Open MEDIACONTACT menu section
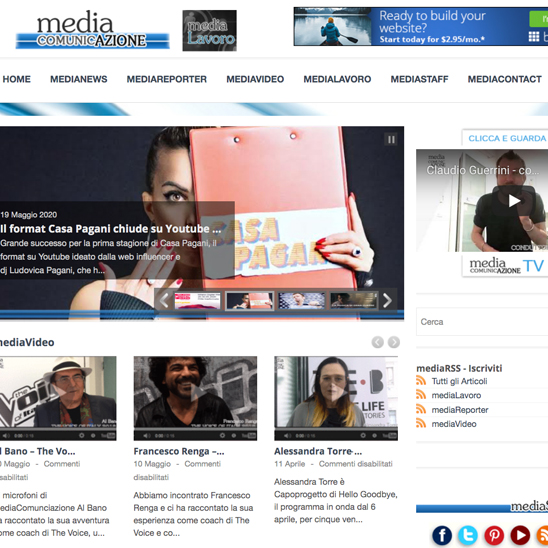The width and height of the screenshot is (548, 548). (505, 79)
